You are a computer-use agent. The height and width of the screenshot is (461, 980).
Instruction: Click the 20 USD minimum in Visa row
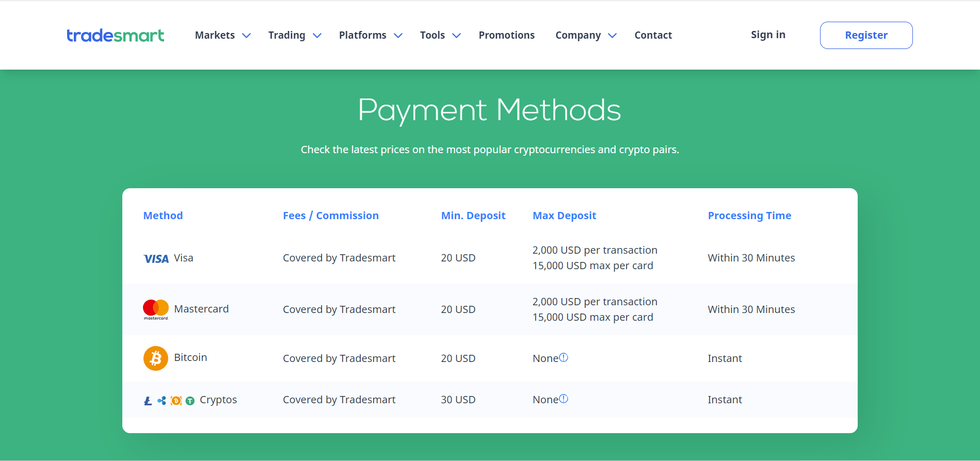[x=458, y=258]
